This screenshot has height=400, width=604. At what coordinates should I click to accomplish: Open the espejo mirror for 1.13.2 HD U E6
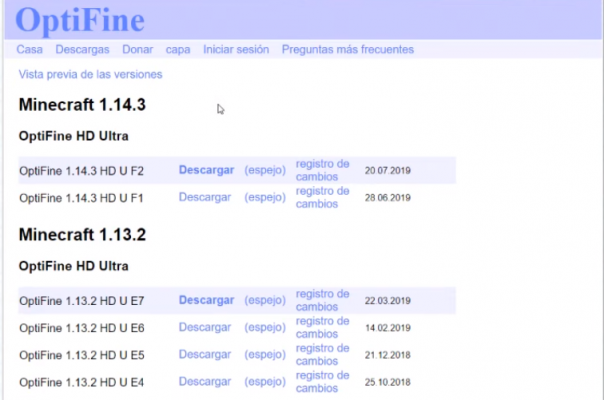coord(265,327)
